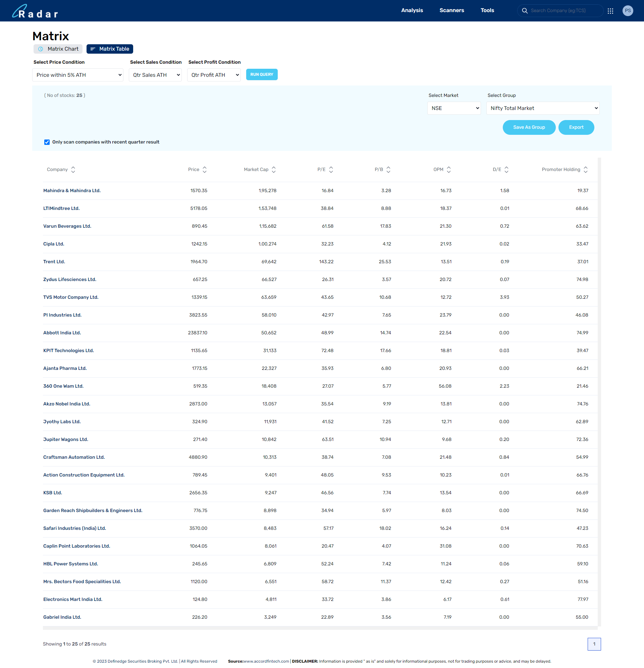Open Electronics Mart India Ltd.
This screenshot has height=668, width=644.
(x=73, y=599)
